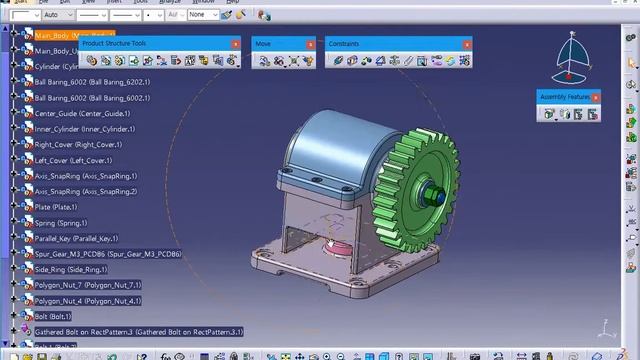
Task: Select the Component tool in Product Structure Tools
Action: coord(91,60)
